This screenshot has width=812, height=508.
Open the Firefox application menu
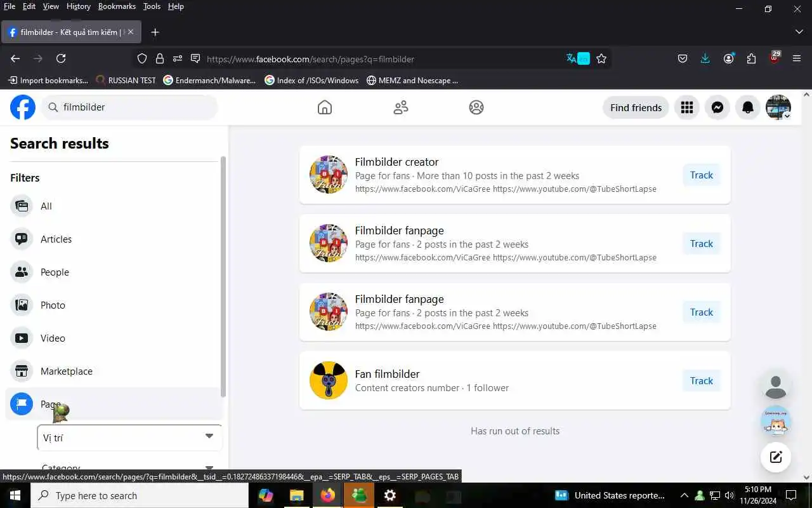coord(797,58)
